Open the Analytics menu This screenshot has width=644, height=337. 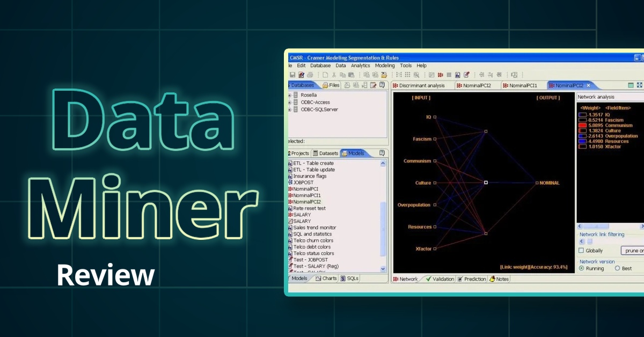(x=360, y=65)
